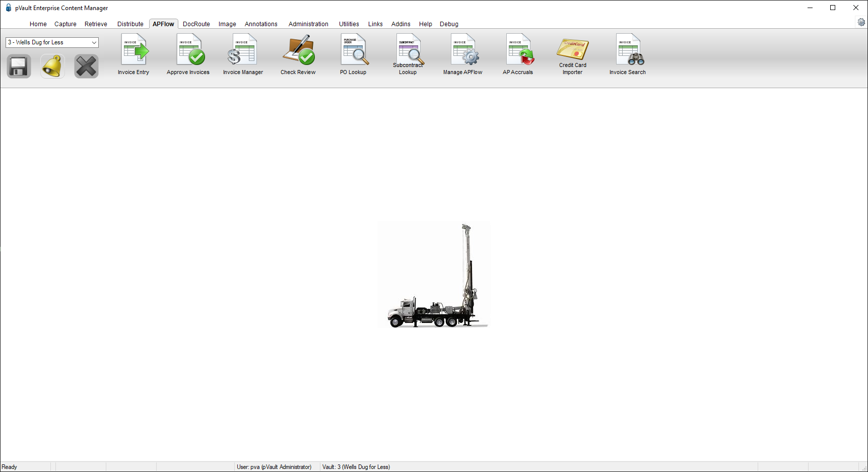
Task: Minimize the pVault window
Action: [810, 8]
